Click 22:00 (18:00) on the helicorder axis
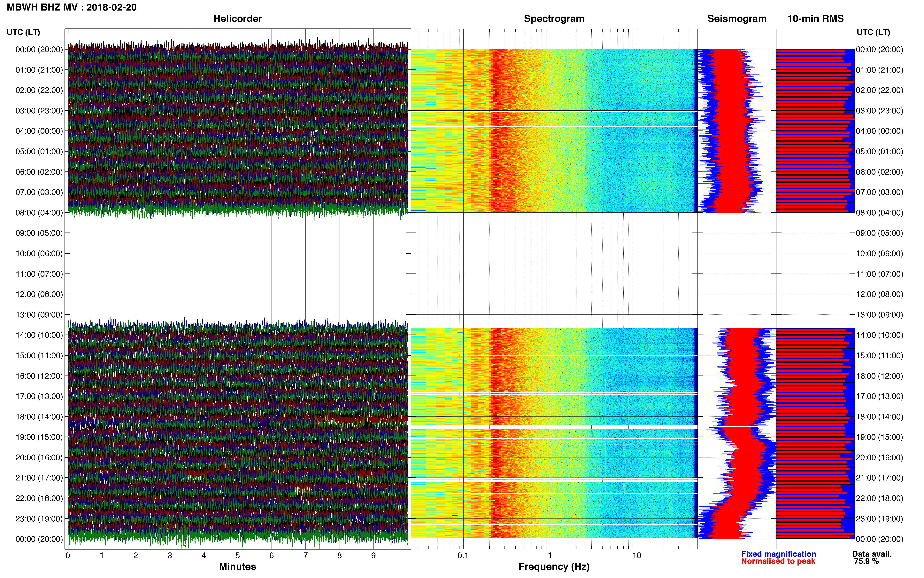The height and width of the screenshot is (578, 924). (x=39, y=498)
